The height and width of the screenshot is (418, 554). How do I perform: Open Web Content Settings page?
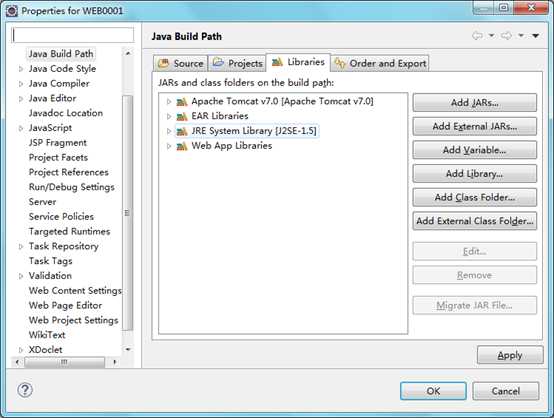[75, 291]
